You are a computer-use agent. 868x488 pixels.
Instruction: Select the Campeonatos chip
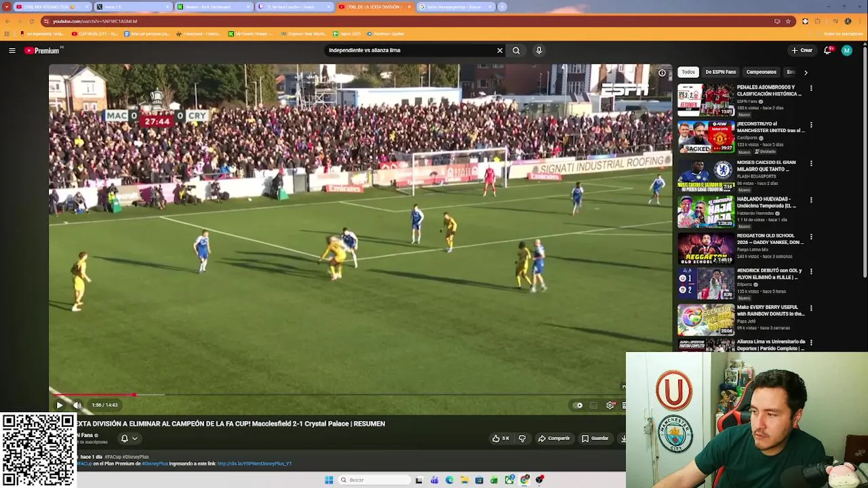click(761, 72)
